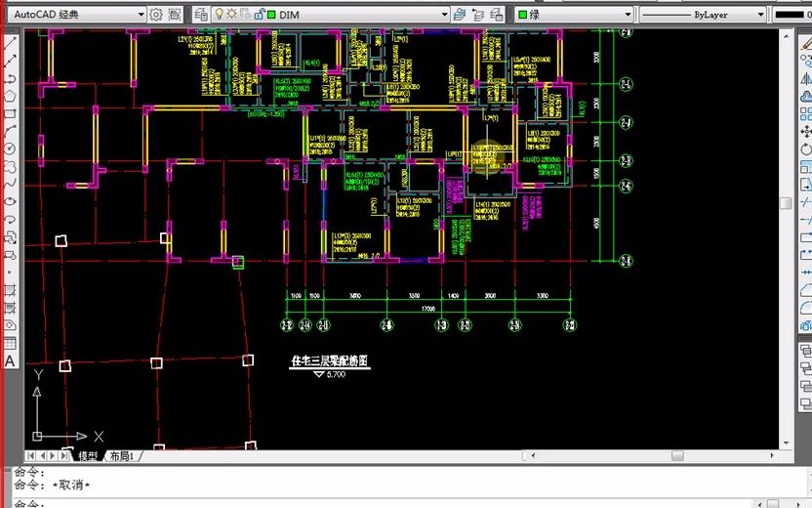Toggle DIM layer on/off light bulb
Image resolution: width=812 pixels, height=508 pixels.
pyautogui.click(x=219, y=14)
